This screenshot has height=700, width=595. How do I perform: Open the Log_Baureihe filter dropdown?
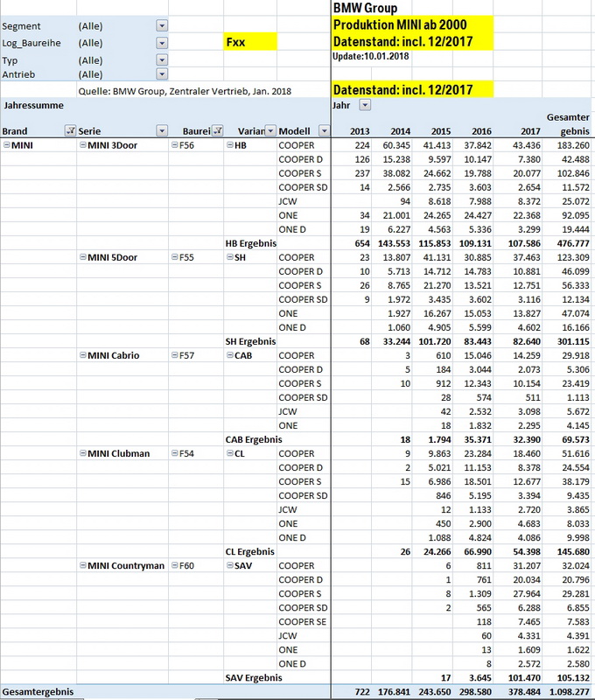point(162,43)
